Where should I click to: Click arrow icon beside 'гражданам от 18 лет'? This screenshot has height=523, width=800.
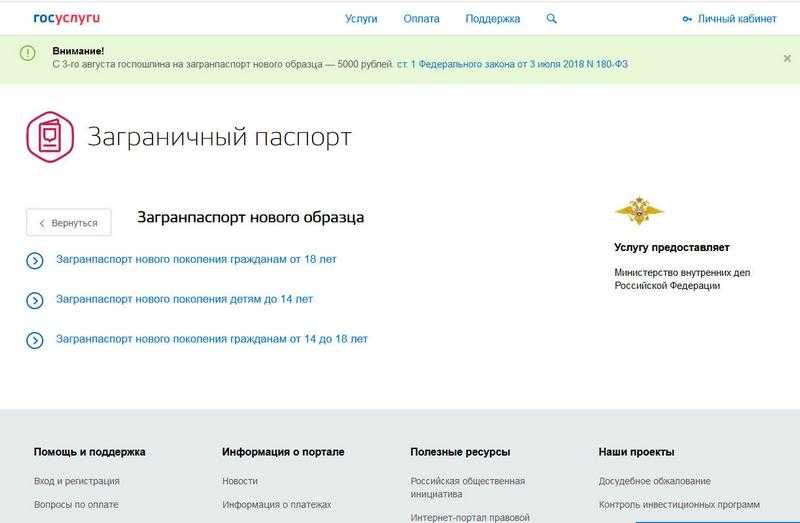point(35,261)
